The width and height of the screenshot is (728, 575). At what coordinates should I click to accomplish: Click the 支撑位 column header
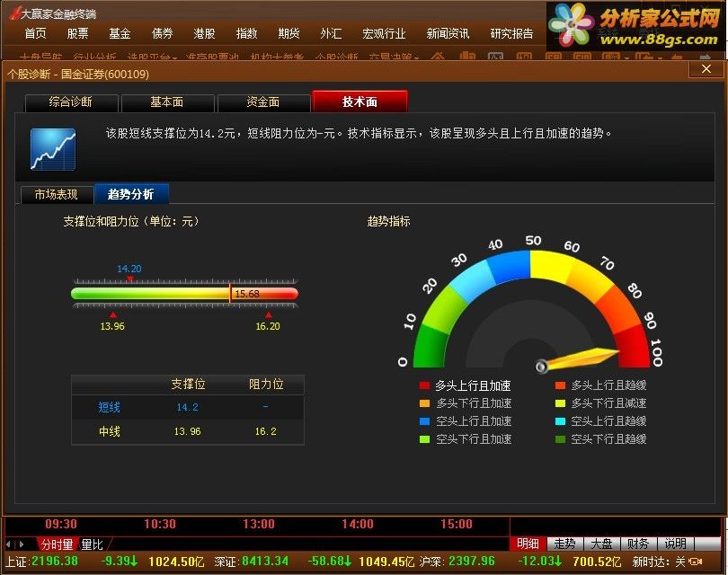(188, 385)
